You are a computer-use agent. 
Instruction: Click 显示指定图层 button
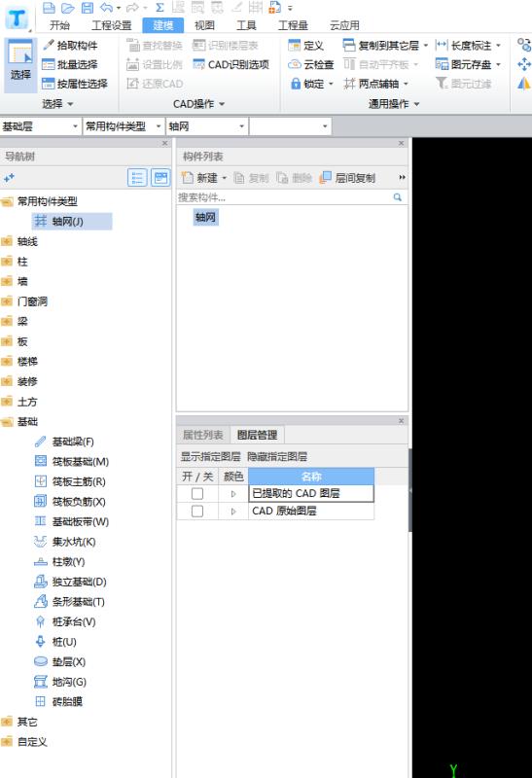[x=210, y=457]
